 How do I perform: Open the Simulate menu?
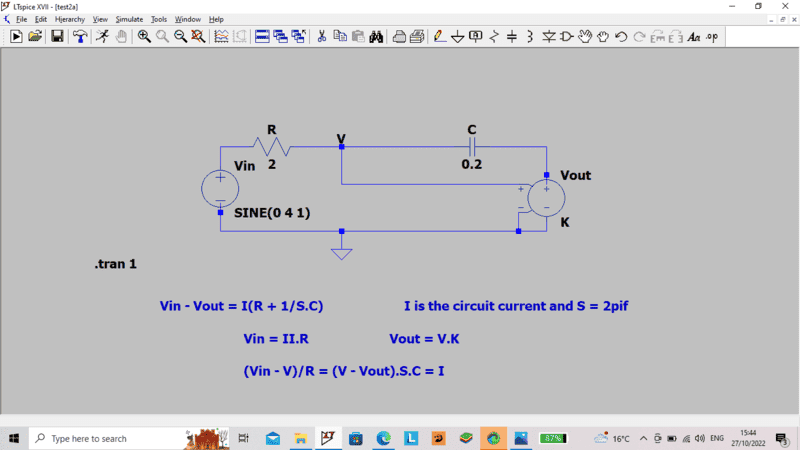129,19
